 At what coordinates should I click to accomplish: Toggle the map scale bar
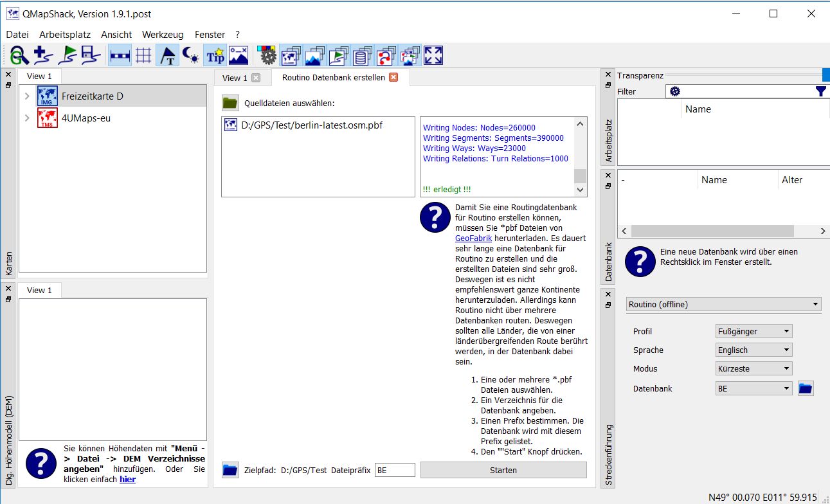point(120,56)
